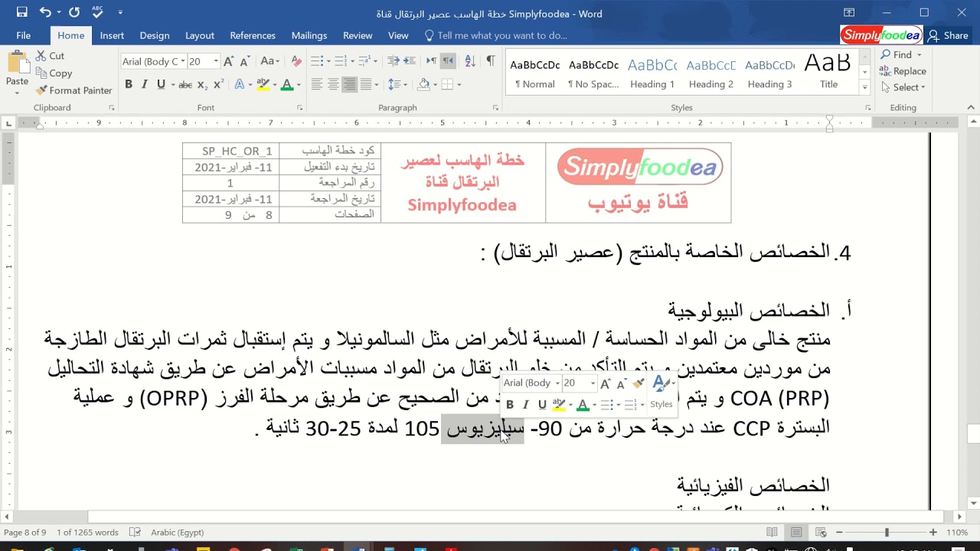980x551 pixels.
Task: Open the ribbon font name dropdown
Action: (x=183, y=61)
